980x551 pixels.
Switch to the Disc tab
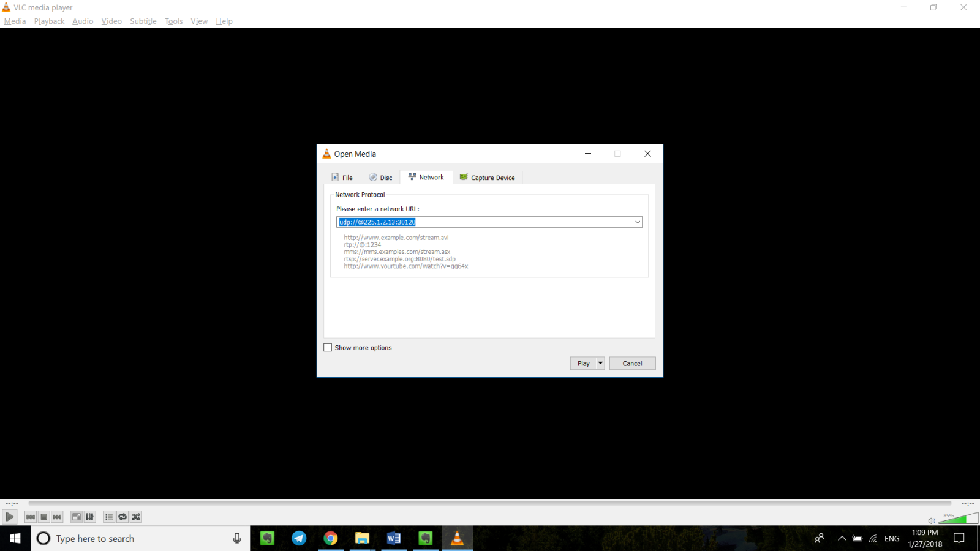380,178
